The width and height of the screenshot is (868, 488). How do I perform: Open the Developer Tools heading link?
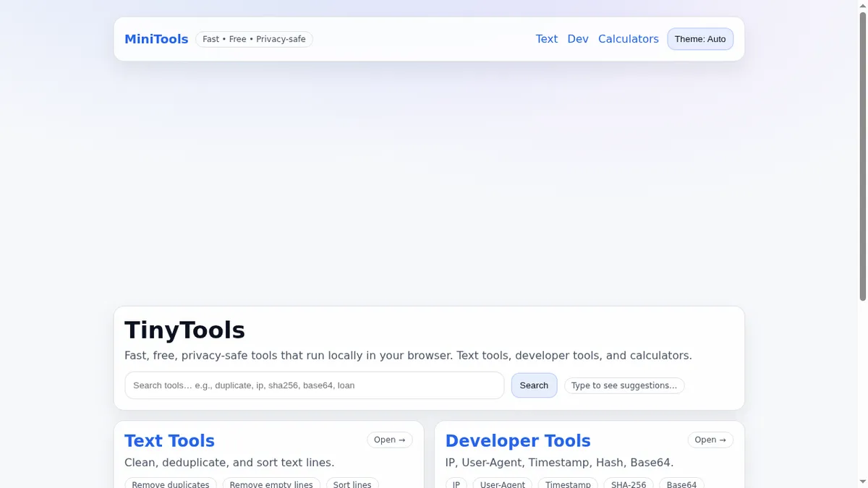[518, 440]
